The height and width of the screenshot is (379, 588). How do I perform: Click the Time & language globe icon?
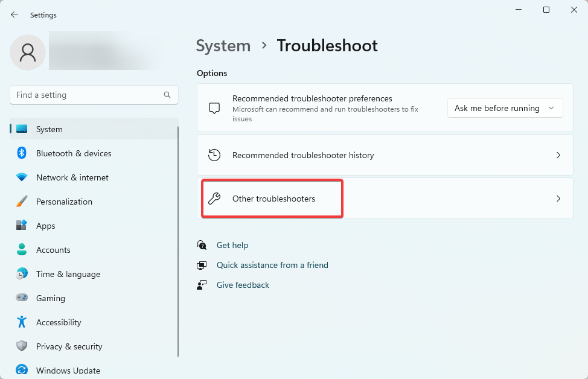click(22, 273)
